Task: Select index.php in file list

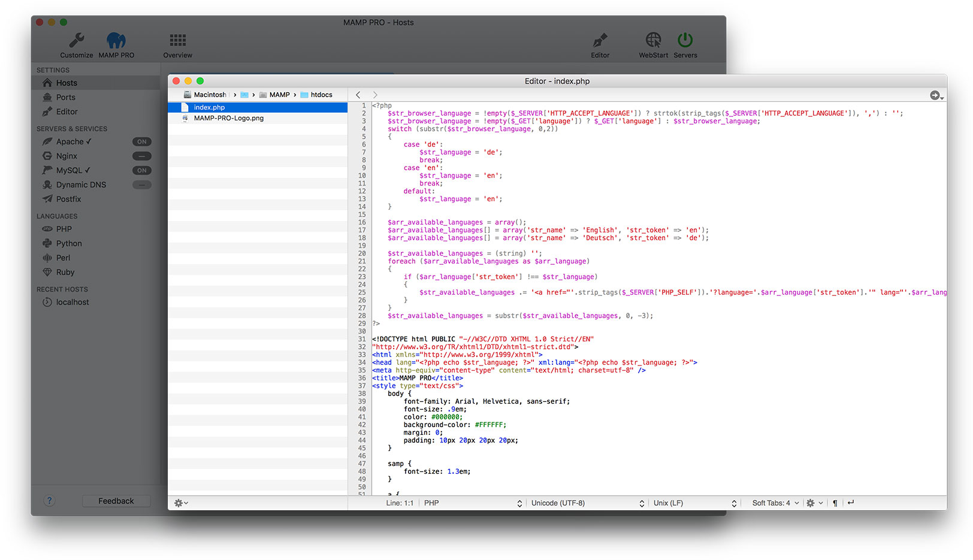Action: pos(258,107)
